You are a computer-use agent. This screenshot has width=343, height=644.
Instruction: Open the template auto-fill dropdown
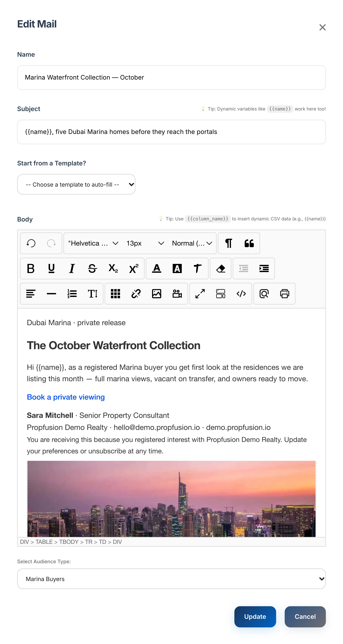(76, 184)
